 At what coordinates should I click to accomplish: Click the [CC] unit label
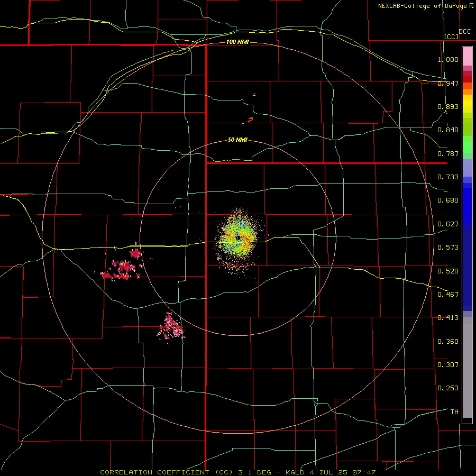[451, 36]
